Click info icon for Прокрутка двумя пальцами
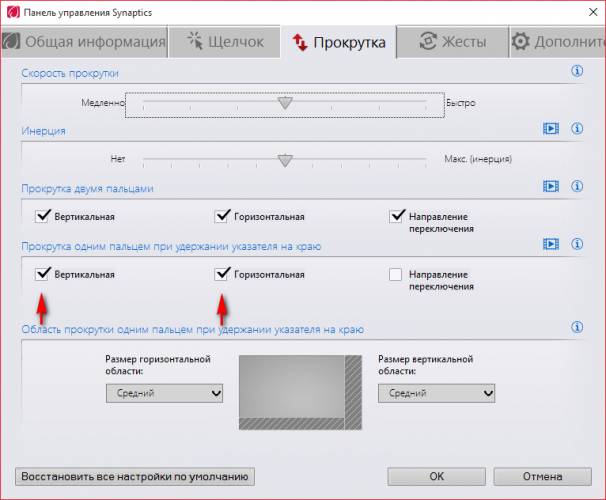The height and width of the screenshot is (500, 606). coord(577,186)
